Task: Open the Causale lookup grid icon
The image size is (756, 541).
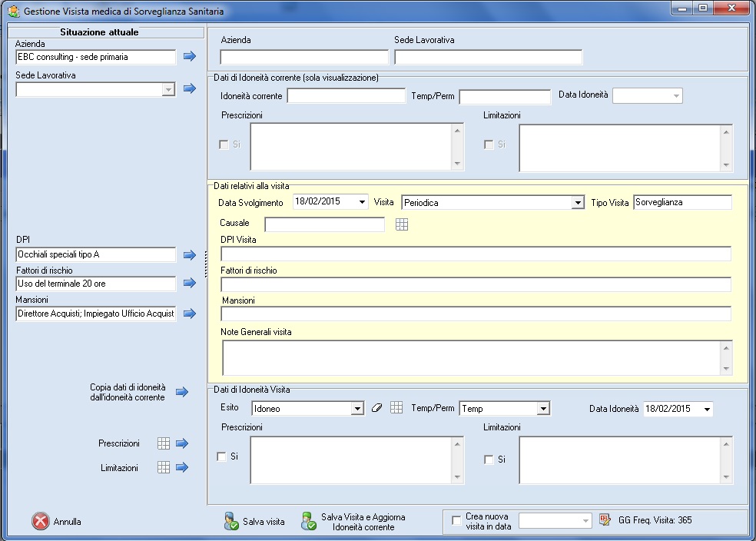Action: click(x=402, y=224)
